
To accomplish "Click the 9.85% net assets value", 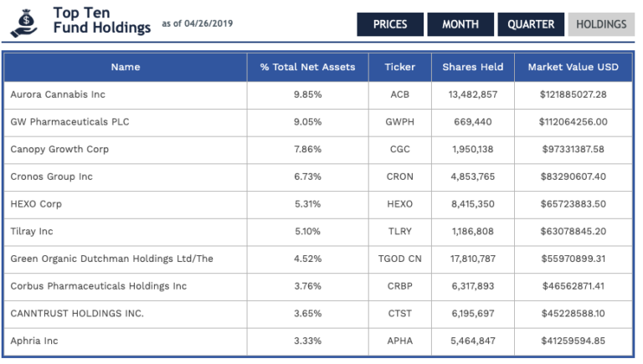I will 307,95.
